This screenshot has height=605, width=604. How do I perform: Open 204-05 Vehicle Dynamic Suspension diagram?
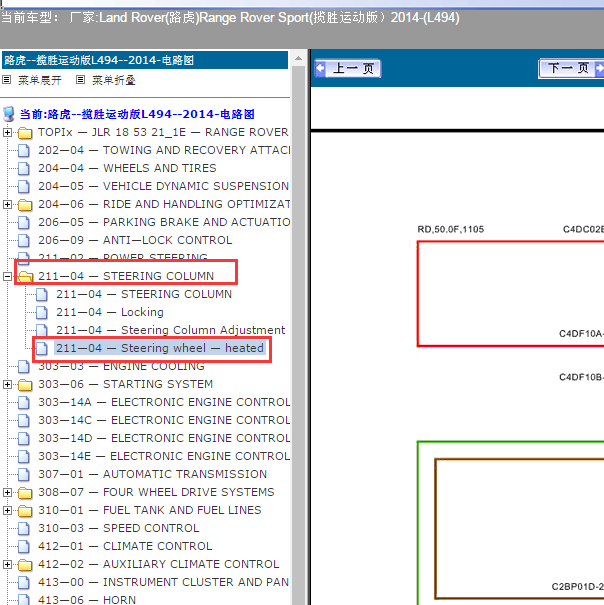point(164,186)
